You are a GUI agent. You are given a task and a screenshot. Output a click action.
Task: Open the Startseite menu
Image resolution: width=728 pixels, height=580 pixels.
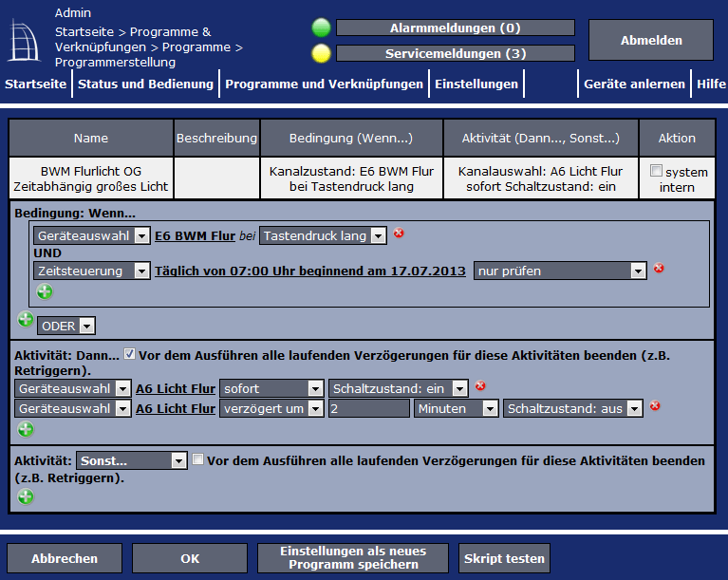[36, 84]
